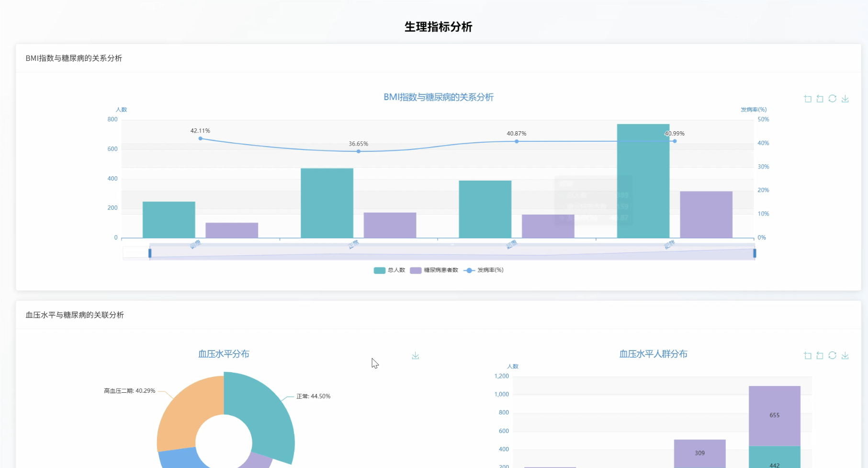
Task: Restore the BMI chart with refresh icon
Action: pyautogui.click(x=833, y=99)
